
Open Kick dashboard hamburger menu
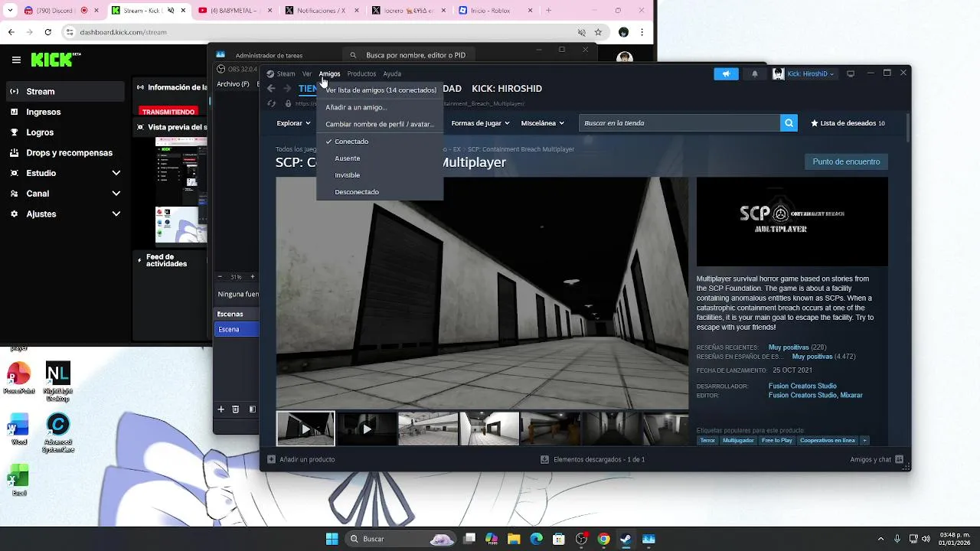[16, 60]
